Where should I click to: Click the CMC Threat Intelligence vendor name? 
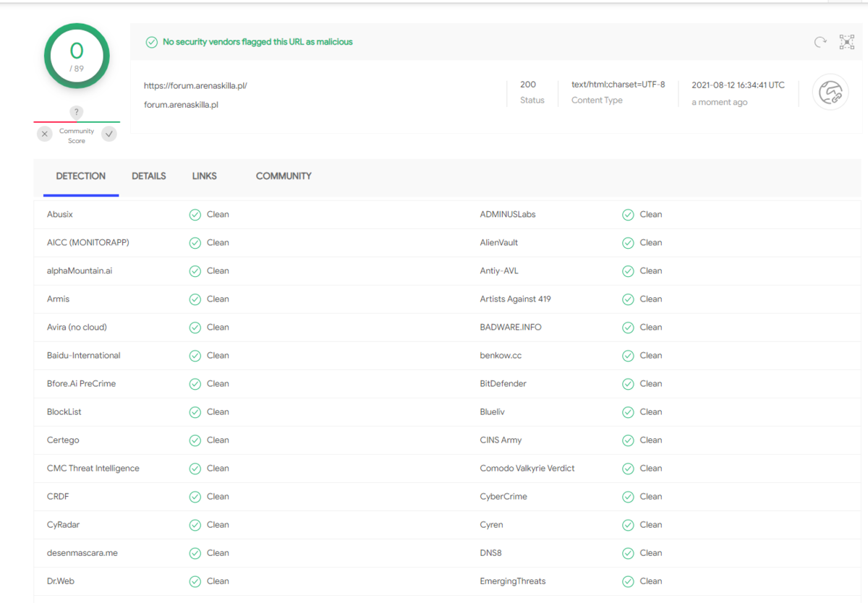pyautogui.click(x=93, y=469)
